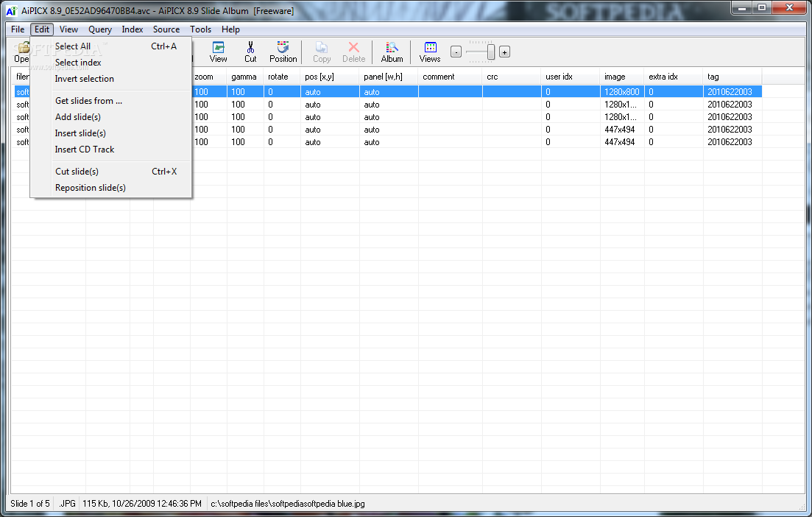The image size is (812, 517).
Task: Close the open Edit menu
Action: pyautogui.click(x=42, y=29)
